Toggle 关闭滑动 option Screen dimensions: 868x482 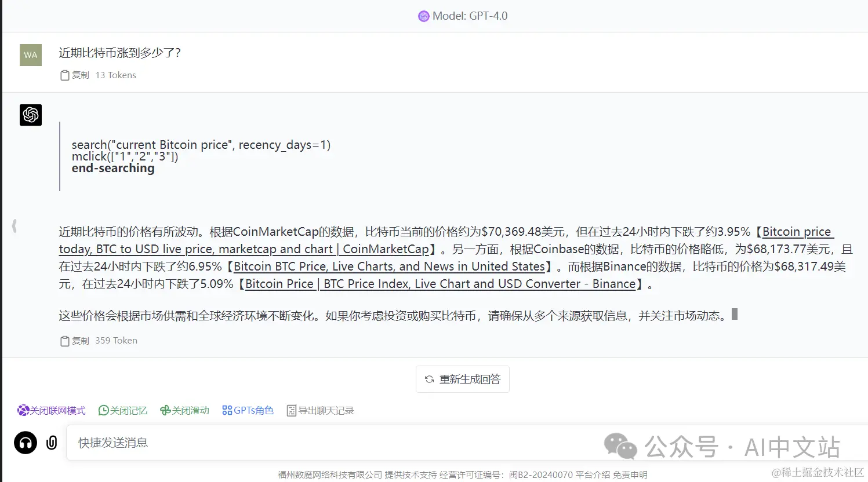[x=184, y=410]
